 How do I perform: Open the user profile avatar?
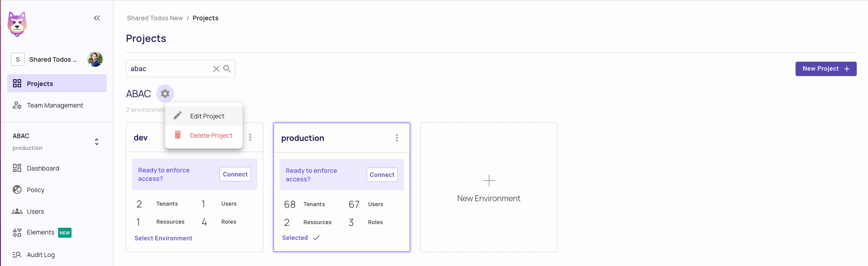pyautogui.click(x=95, y=59)
